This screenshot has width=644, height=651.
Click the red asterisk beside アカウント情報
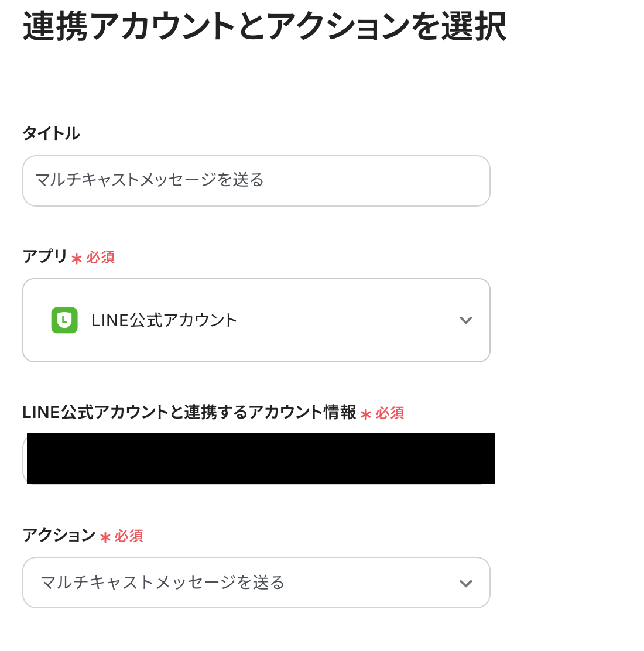tap(366, 414)
